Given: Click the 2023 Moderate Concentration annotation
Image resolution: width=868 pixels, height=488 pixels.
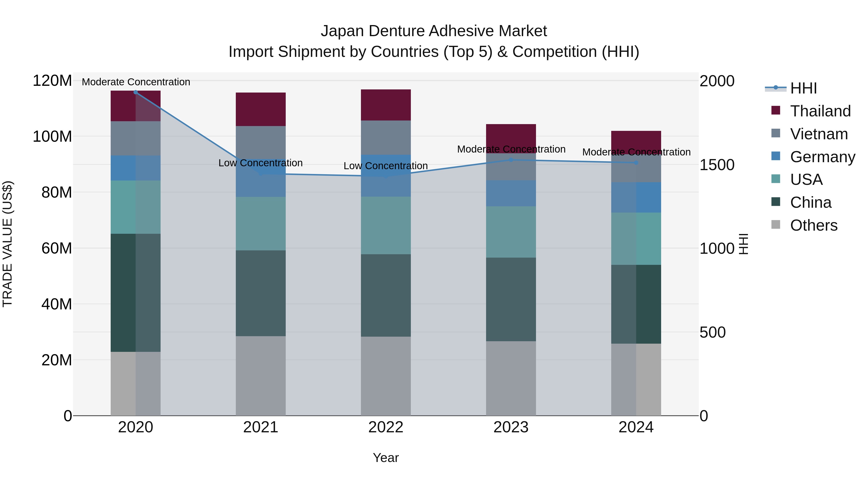Looking at the screenshot, I should tap(511, 149).
